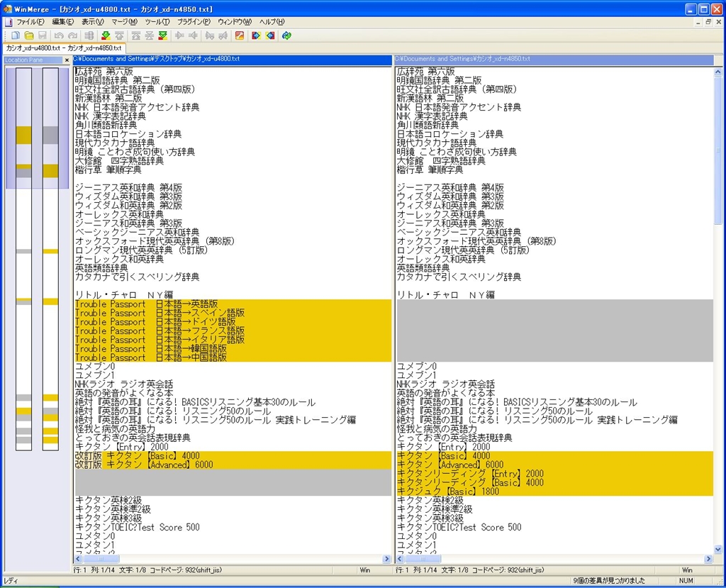The height and width of the screenshot is (588, 726).
Task: Click Copy to Left arrow icon
Action: tap(194, 35)
